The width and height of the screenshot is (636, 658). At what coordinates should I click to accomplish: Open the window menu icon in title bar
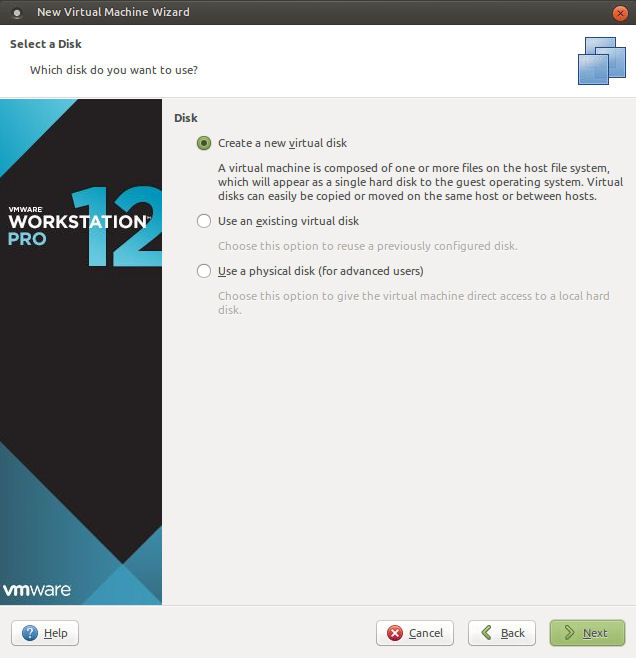tap(17, 13)
